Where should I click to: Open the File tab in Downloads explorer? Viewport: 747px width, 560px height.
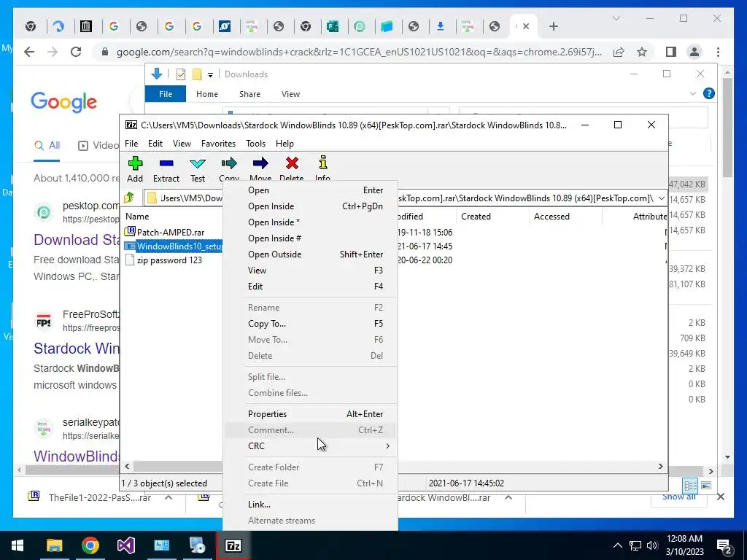pyautogui.click(x=166, y=94)
